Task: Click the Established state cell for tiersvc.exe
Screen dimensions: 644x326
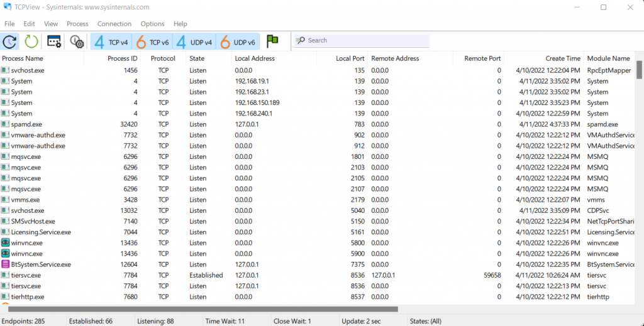Action: click(x=206, y=275)
